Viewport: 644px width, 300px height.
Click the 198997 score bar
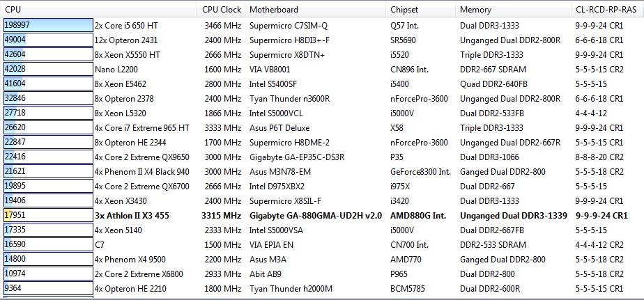(47, 25)
